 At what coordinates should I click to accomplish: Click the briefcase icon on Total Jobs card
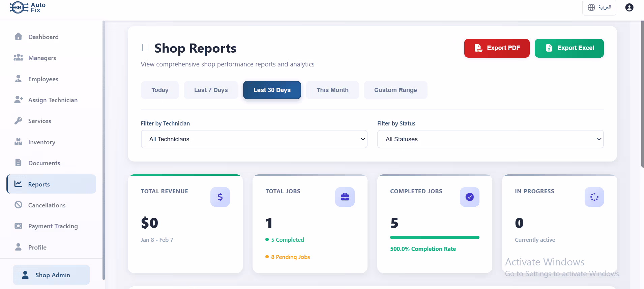coord(345,197)
